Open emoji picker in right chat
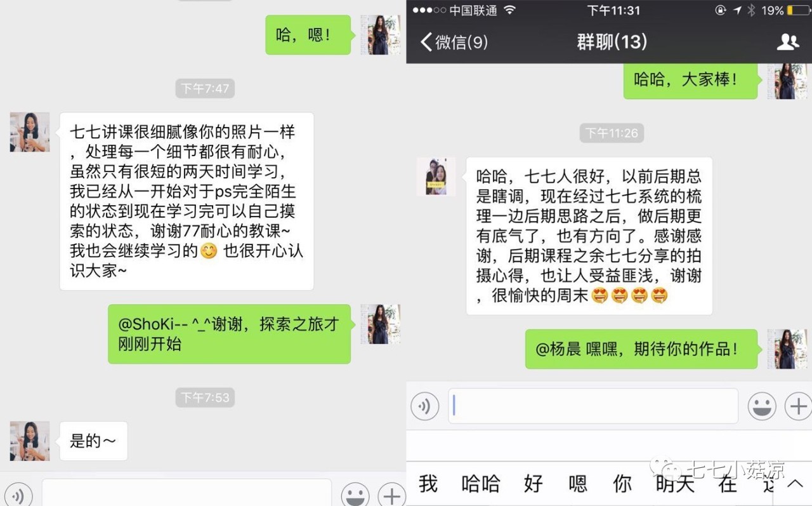The image size is (812, 506). coord(762,406)
